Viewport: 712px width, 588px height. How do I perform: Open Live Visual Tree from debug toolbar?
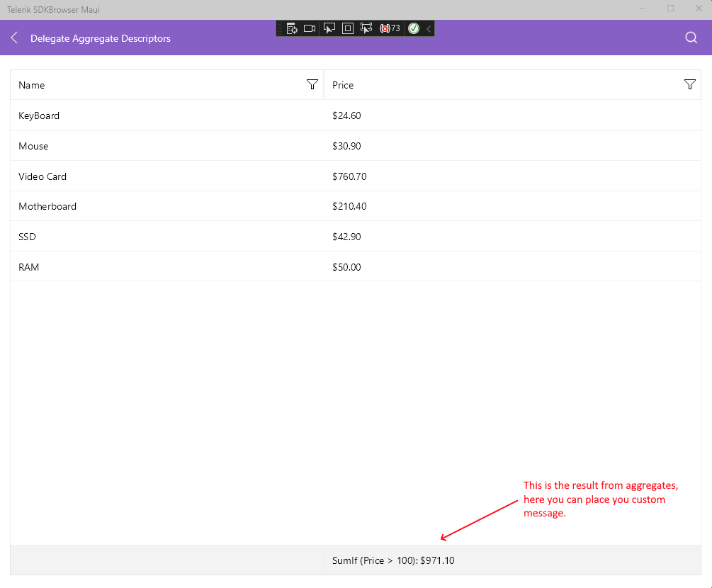click(x=292, y=28)
